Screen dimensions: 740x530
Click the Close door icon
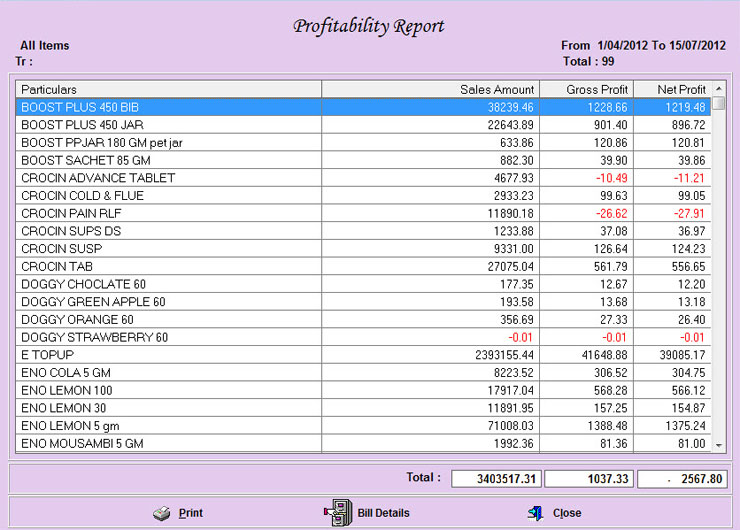[x=536, y=513]
